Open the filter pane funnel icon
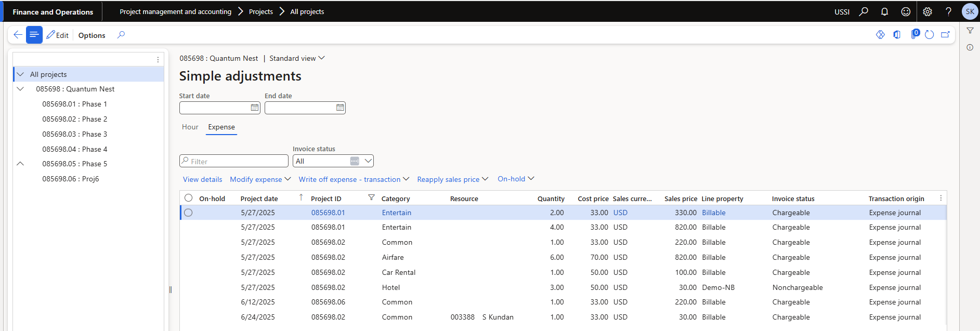980x331 pixels. click(x=970, y=31)
